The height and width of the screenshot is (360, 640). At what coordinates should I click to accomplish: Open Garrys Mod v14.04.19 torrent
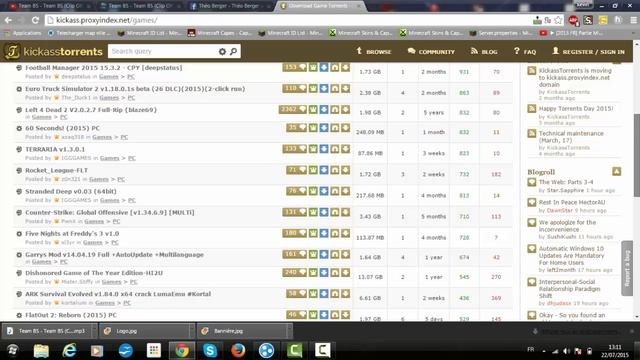pos(114,254)
